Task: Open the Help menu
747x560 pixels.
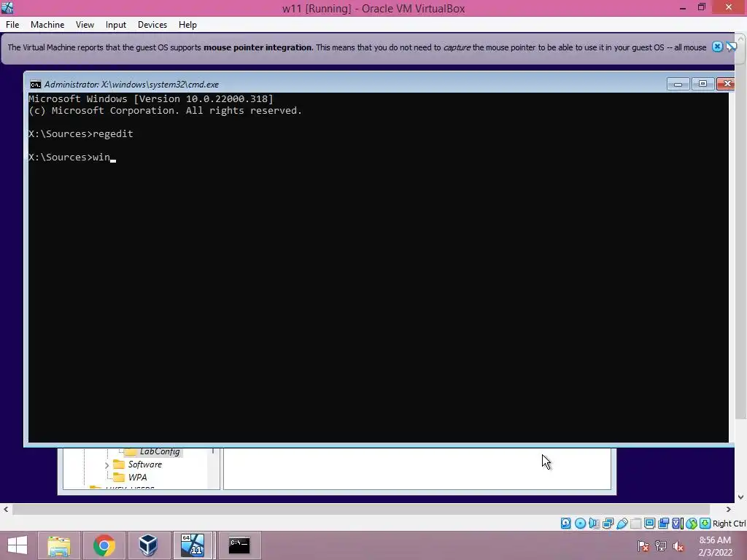Action: 187,25
